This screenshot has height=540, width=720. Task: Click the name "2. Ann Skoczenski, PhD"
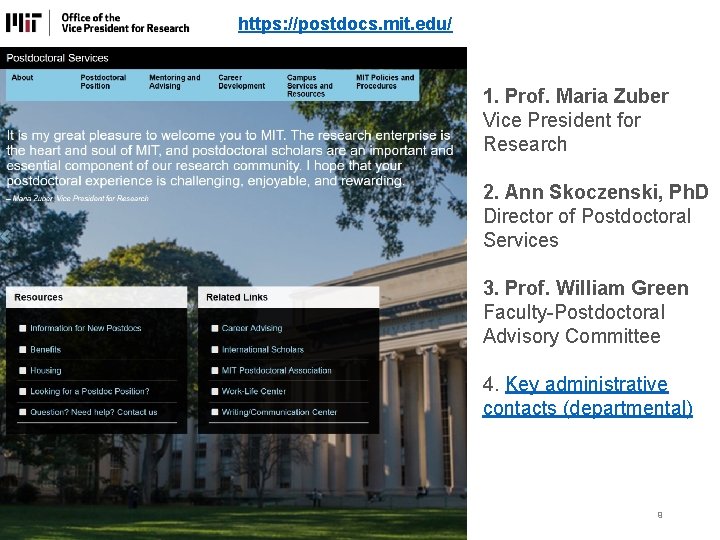(x=596, y=192)
